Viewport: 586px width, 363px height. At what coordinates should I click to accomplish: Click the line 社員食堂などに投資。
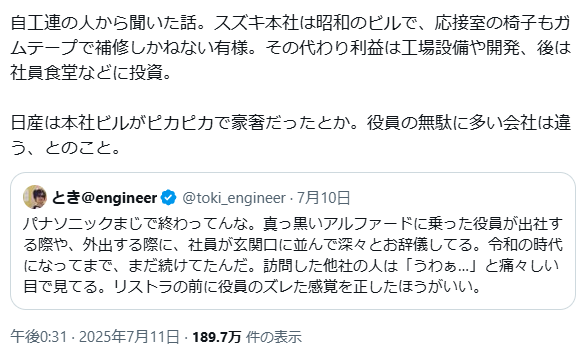tap(91, 73)
